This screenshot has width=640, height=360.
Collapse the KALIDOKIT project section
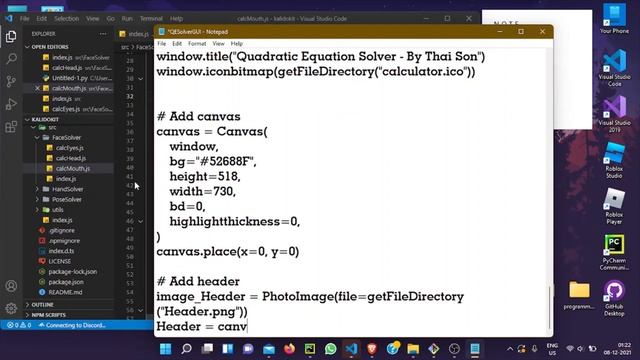tap(27, 120)
